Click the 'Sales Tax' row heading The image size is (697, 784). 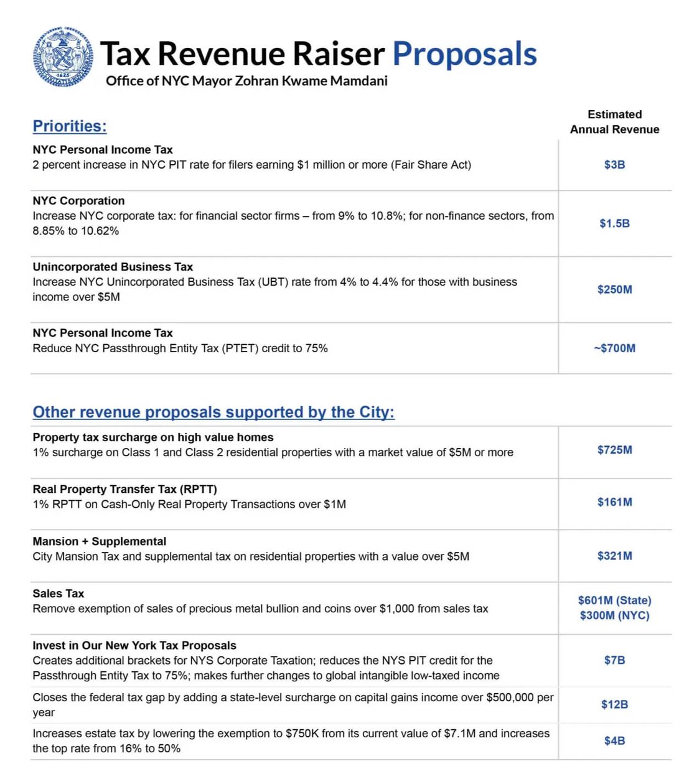pyautogui.click(x=58, y=594)
